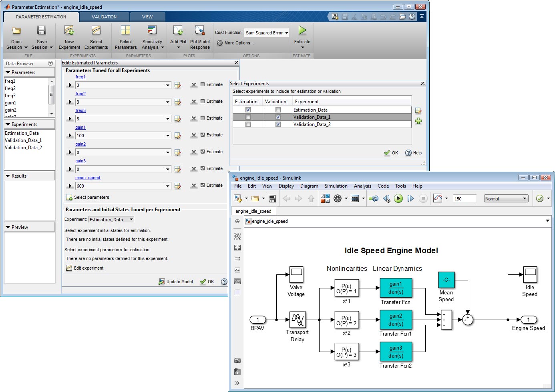Click OK in Select Experiments dialog
The height and width of the screenshot is (392, 555).
click(x=391, y=153)
